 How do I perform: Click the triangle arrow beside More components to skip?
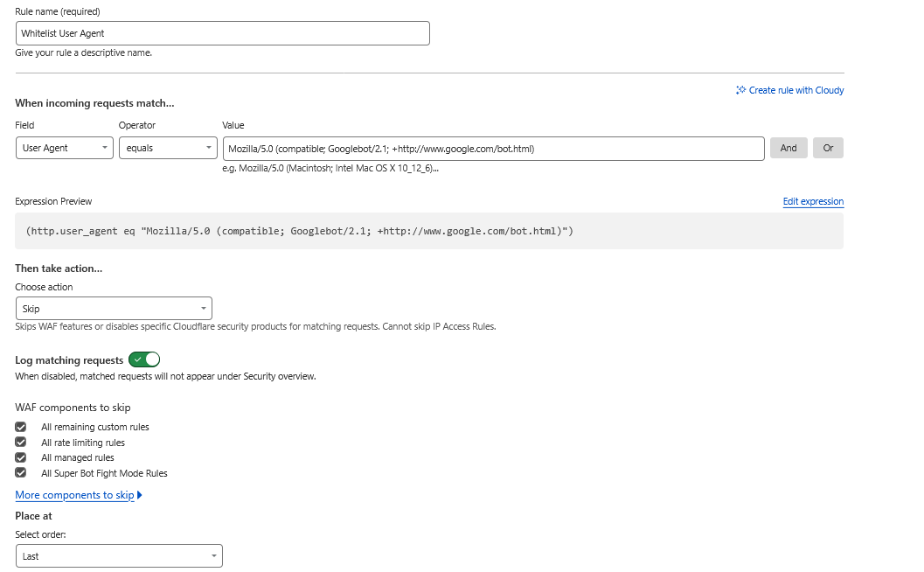[x=140, y=495]
